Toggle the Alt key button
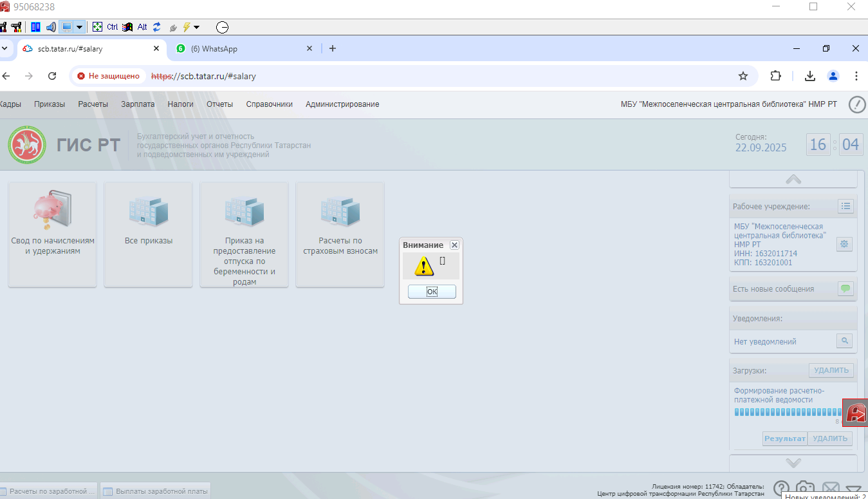Image resolution: width=868 pixels, height=499 pixels. coord(142,27)
